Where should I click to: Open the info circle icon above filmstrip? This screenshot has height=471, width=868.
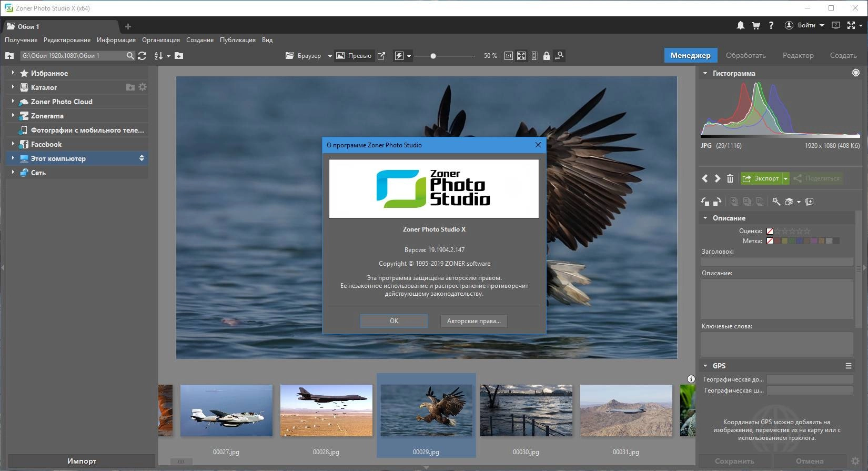point(691,379)
